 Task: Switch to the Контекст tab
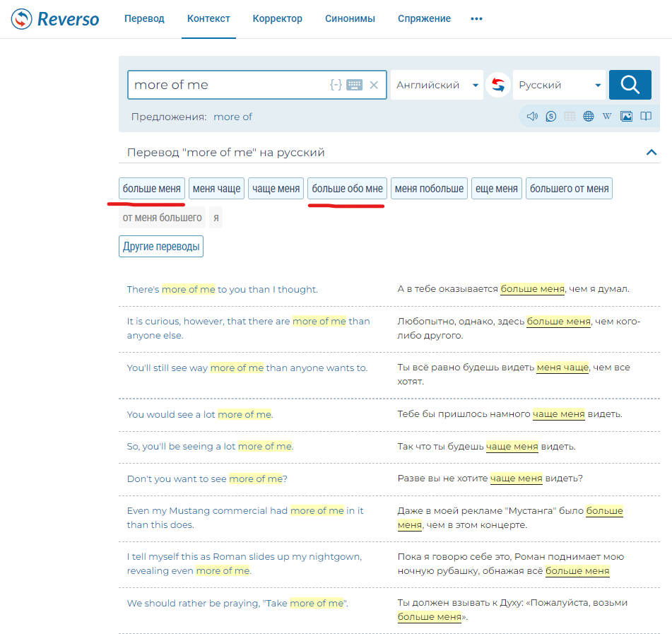pyautogui.click(x=208, y=19)
